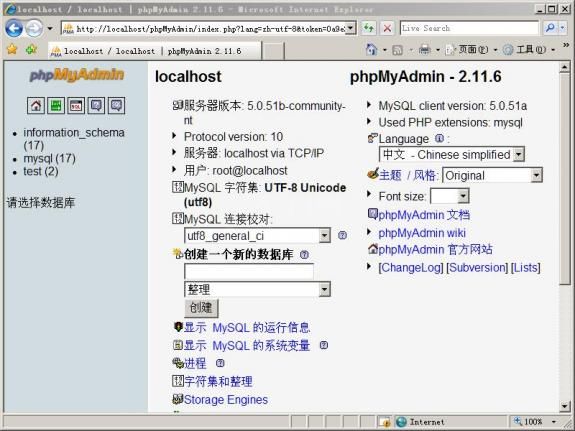Click the vertical scrollbar thumb
This screenshot has width=575, height=431.
[565, 178]
